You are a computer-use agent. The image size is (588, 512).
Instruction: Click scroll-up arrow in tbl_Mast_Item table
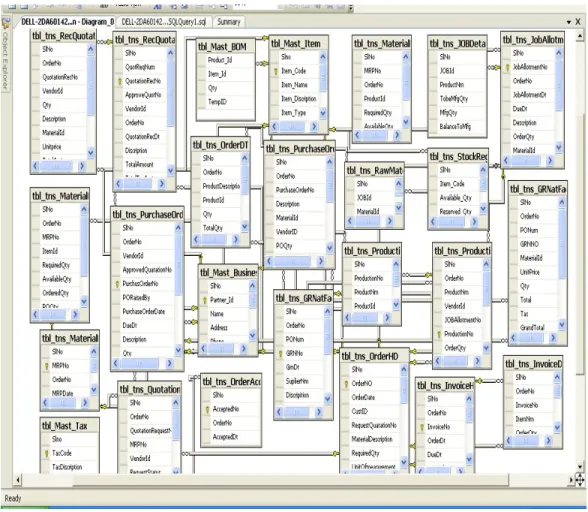323,57
